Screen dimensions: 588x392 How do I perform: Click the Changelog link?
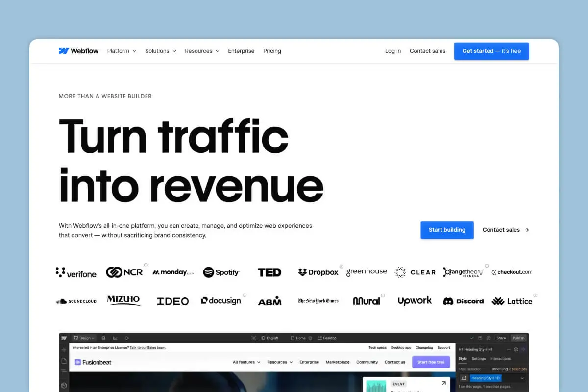coord(424,347)
